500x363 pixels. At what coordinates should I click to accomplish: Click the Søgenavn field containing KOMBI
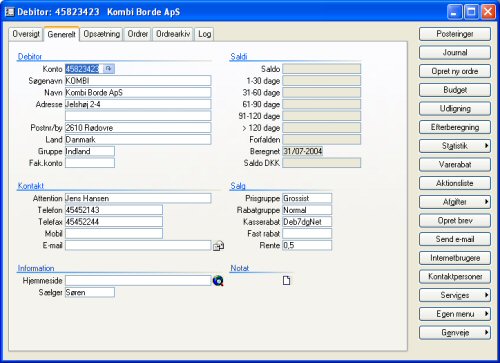tap(138, 81)
